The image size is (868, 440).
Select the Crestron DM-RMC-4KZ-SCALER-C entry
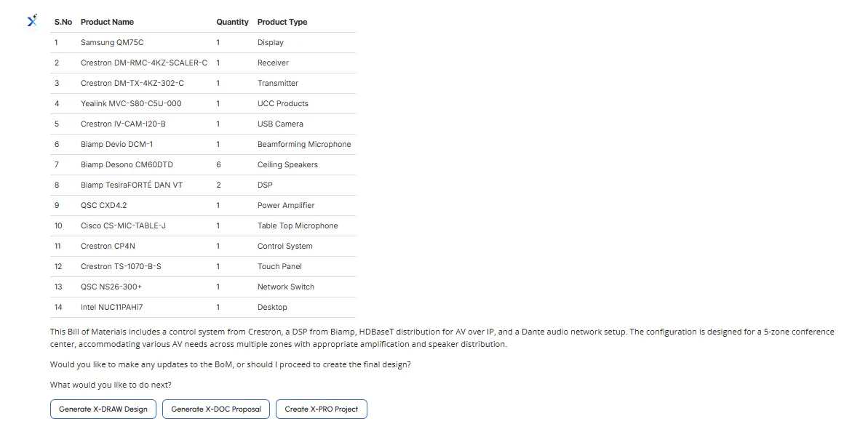144,63
